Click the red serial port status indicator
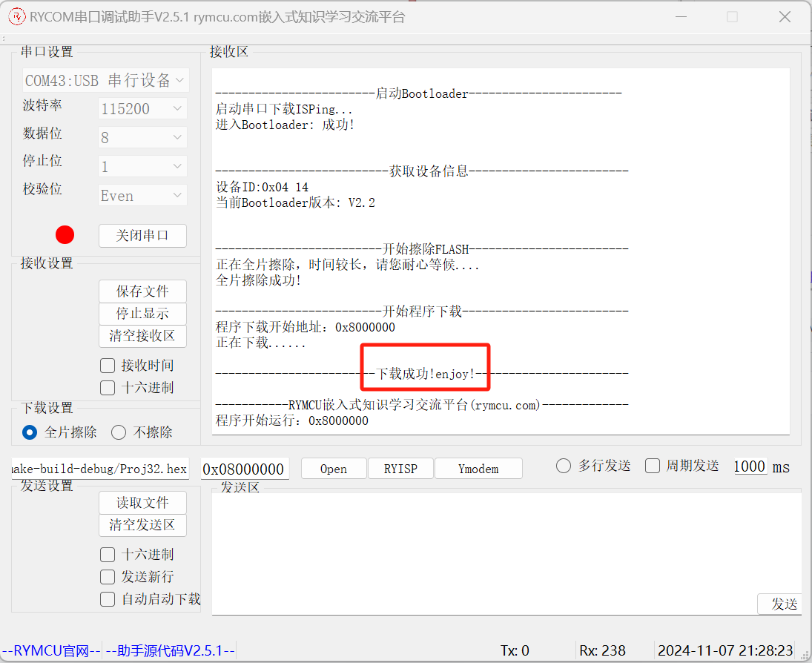This screenshot has height=663, width=812. 65,234
